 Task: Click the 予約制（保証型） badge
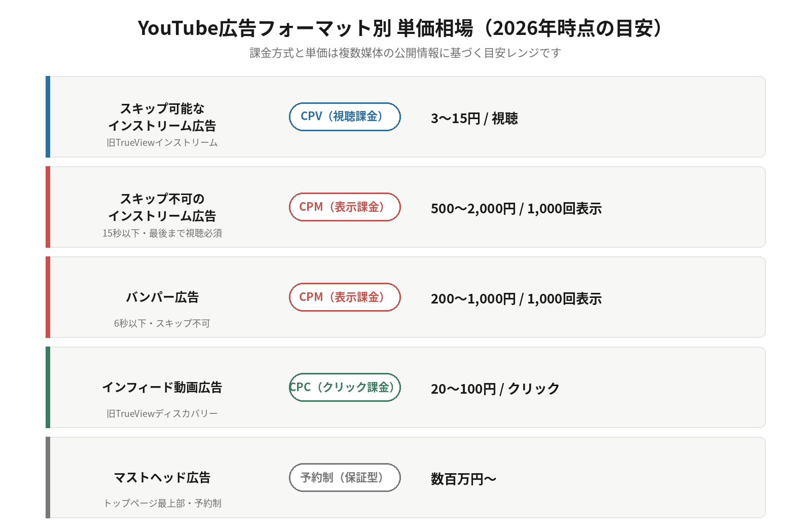(x=345, y=477)
